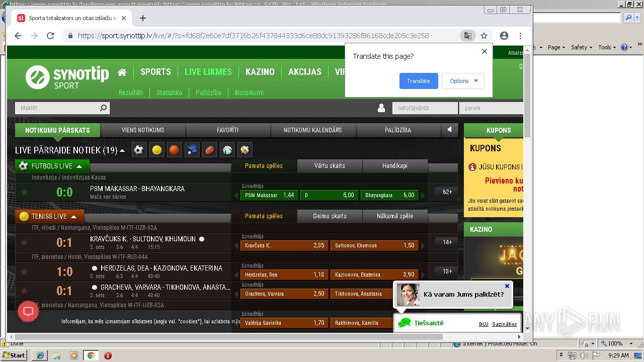Click the search magnifier icon in Meklēt box
644x362 pixels.
point(103,108)
